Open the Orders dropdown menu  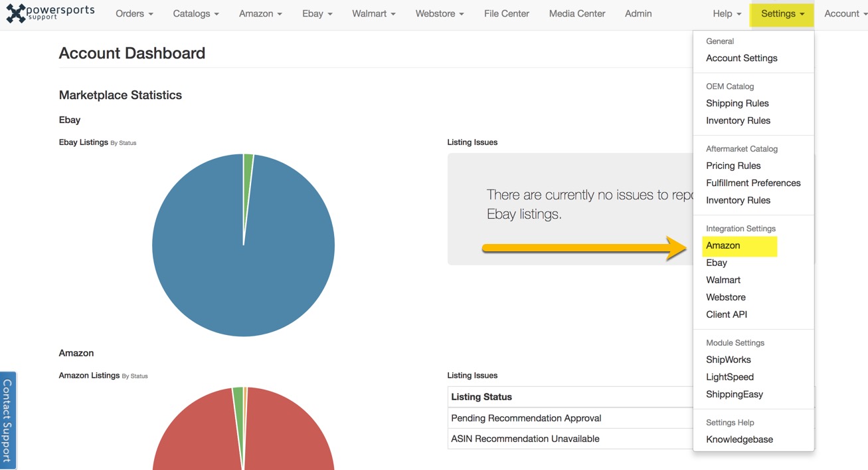point(134,13)
